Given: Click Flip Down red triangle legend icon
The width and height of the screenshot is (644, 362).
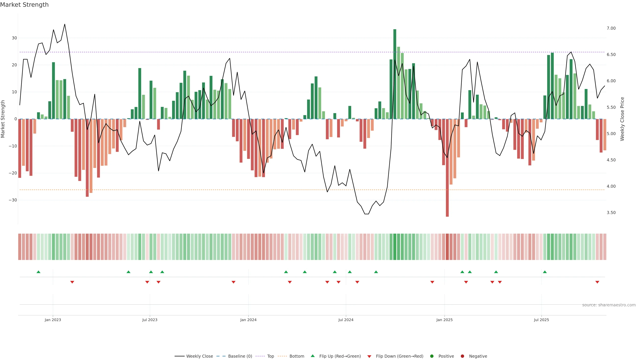Looking at the screenshot, I should pyautogui.click(x=369, y=356).
